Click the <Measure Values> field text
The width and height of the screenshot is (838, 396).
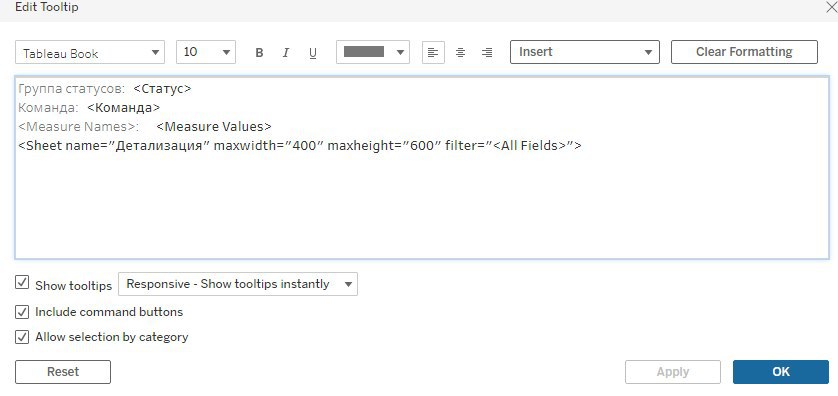(214, 127)
